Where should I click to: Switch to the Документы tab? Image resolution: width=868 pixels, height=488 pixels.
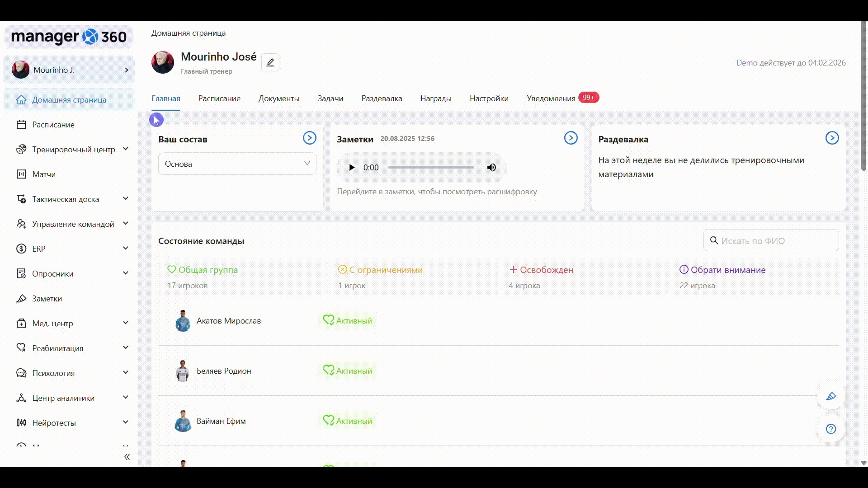tap(278, 99)
